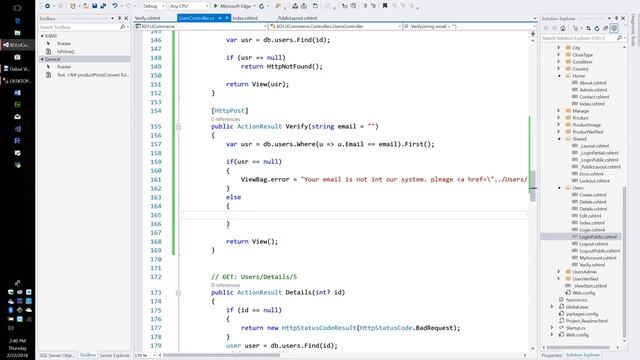The width and height of the screenshot is (640, 360).
Task: Pin the UsersController.cs tab
Action: coord(220,18)
